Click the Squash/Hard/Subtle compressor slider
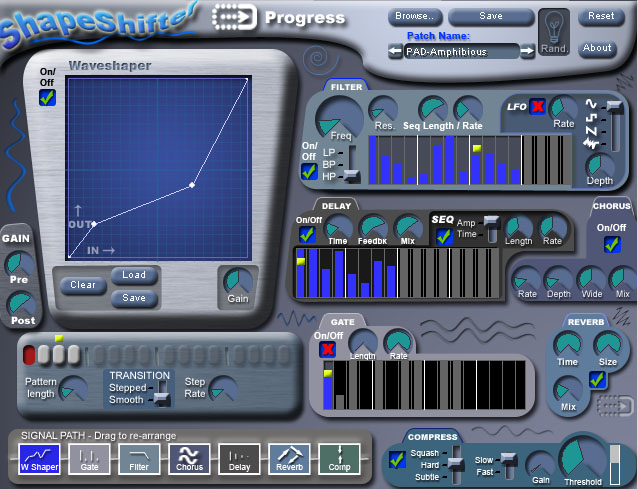Image resolution: width=638 pixels, height=489 pixels. pos(456,464)
